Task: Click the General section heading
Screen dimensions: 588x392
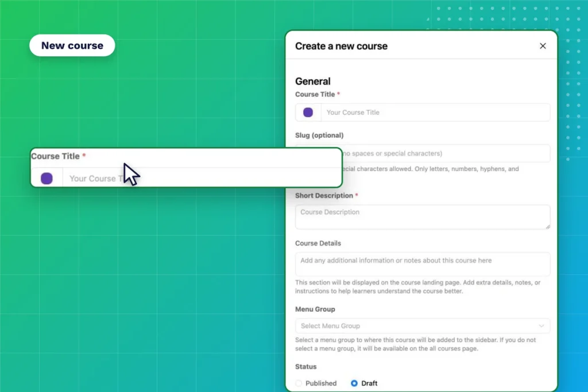Action: (313, 81)
